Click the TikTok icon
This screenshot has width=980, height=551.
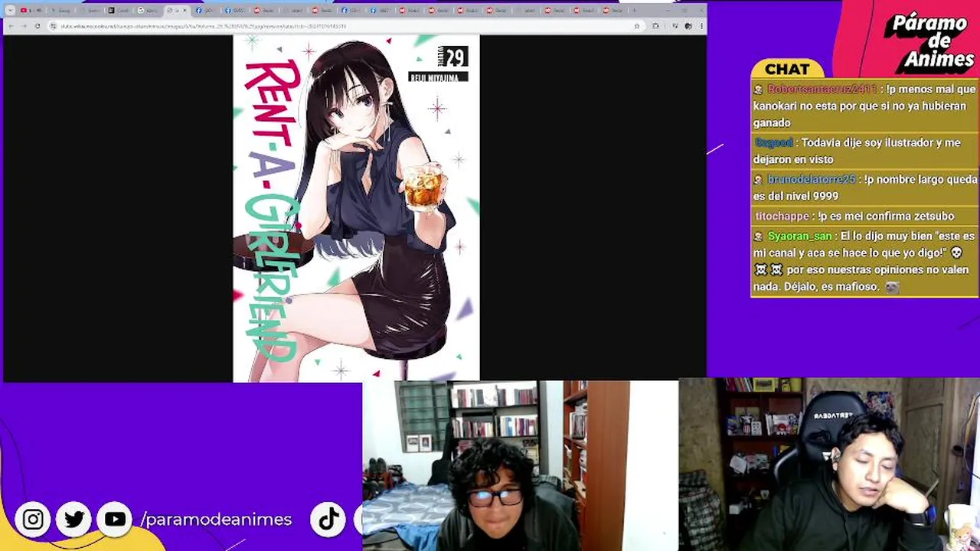click(x=328, y=520)
